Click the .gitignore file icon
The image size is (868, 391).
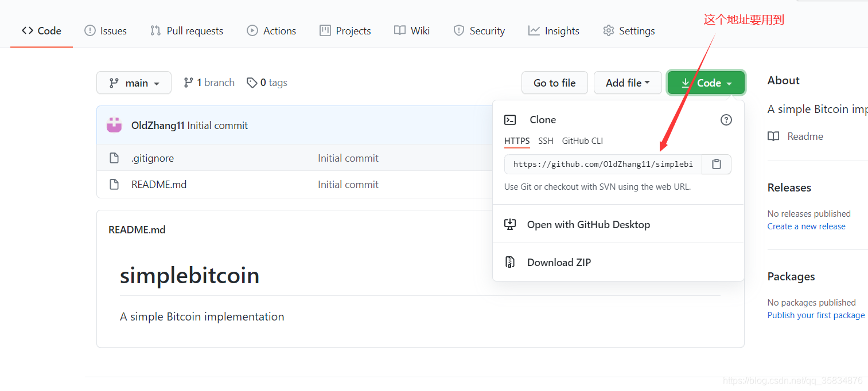(x=114, y=158)
